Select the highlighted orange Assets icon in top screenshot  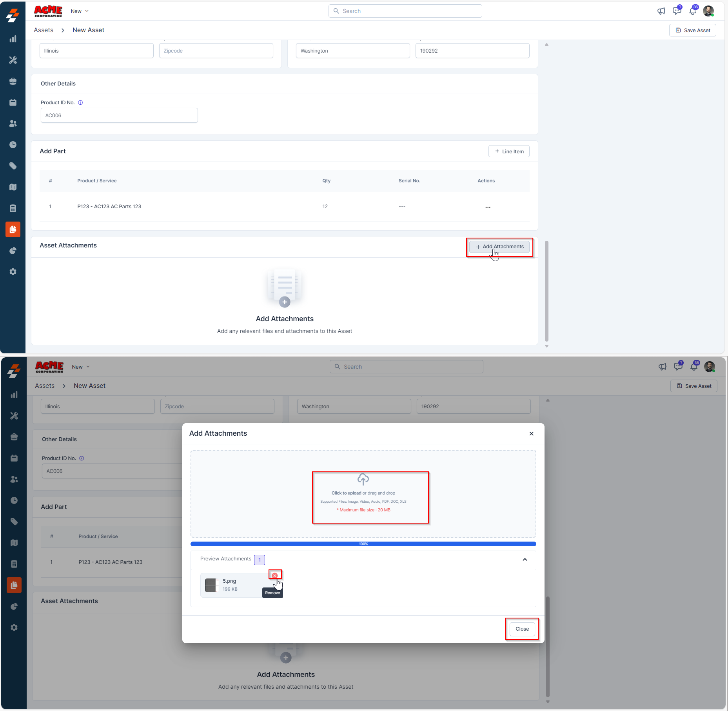[x=13, y=229]
